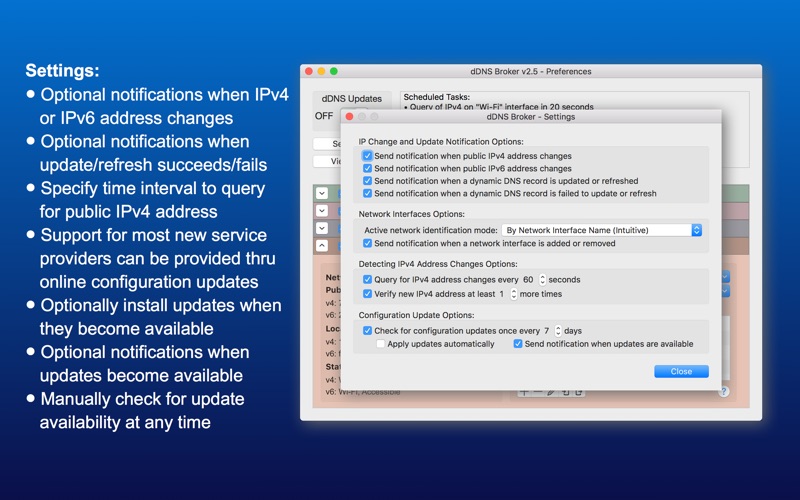800x500 pixels.
Task: Enable Apply updates automatically
Action: coord(381,344)
